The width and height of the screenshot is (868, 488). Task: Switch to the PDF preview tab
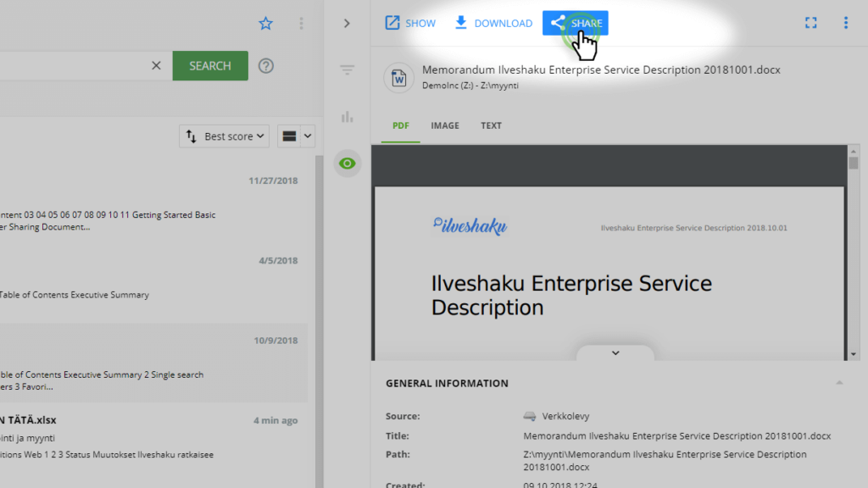[401, 125]
